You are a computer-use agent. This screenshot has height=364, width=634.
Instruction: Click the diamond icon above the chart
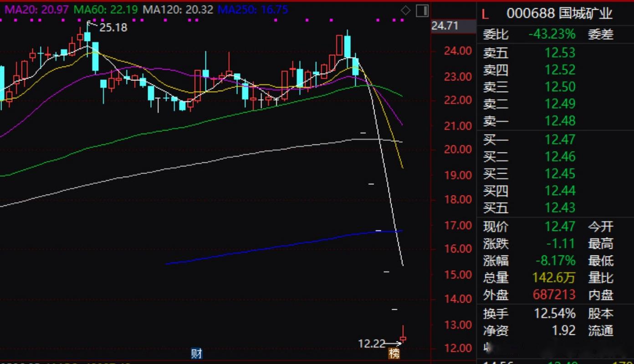405,10
